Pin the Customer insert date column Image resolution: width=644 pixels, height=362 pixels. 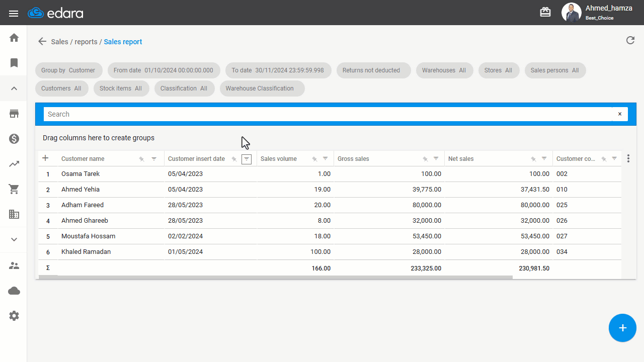234,159
